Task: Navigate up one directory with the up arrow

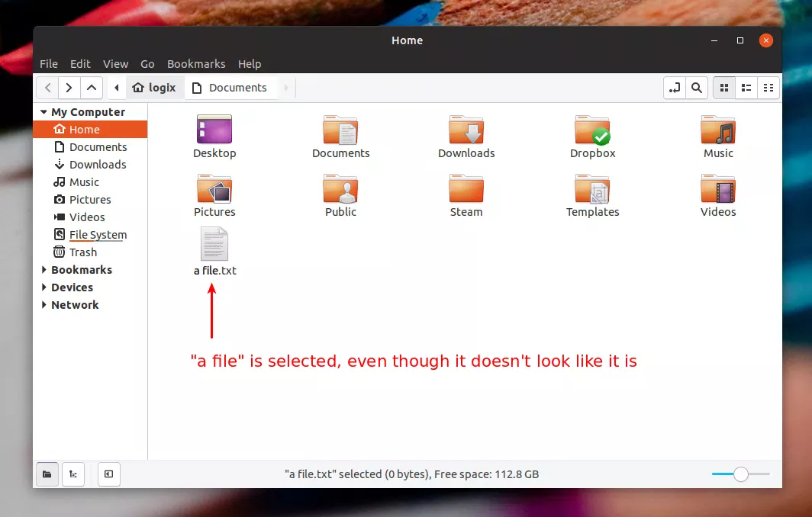Action: (91, 87)
